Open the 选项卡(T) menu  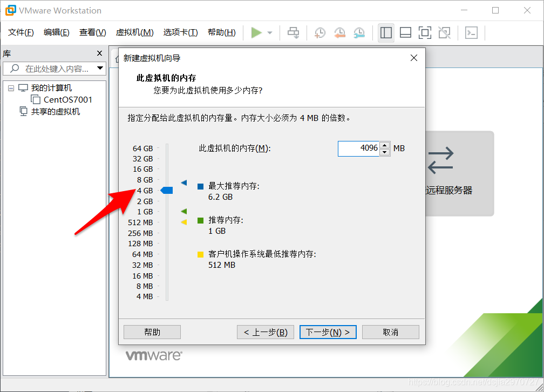click(x=180, y=32)
